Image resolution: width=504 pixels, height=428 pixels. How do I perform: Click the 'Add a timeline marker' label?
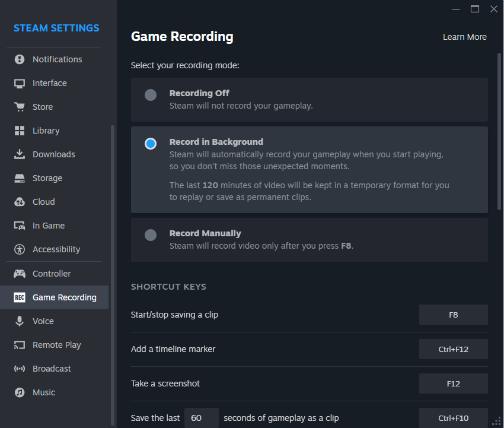[x=173, y=349]
